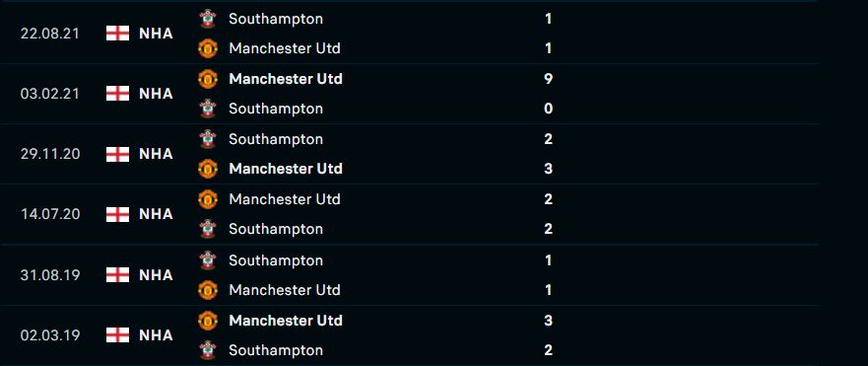Click Manchester Utd crest in 03.02.21 match

tap(208, 79)
